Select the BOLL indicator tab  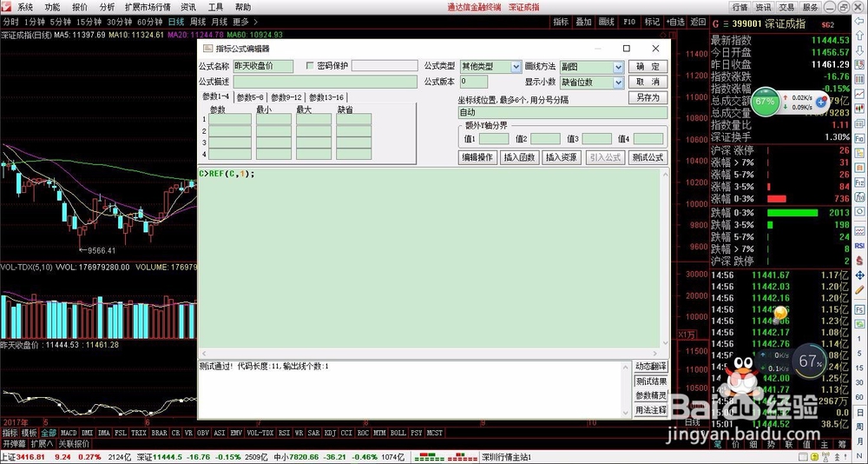[398, 433]
